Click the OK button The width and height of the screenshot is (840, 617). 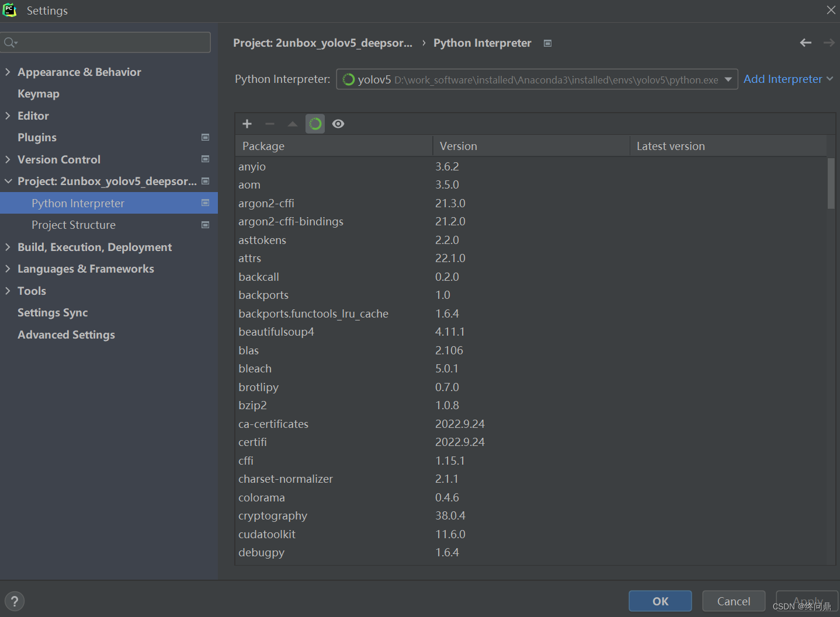pos(660,601)
